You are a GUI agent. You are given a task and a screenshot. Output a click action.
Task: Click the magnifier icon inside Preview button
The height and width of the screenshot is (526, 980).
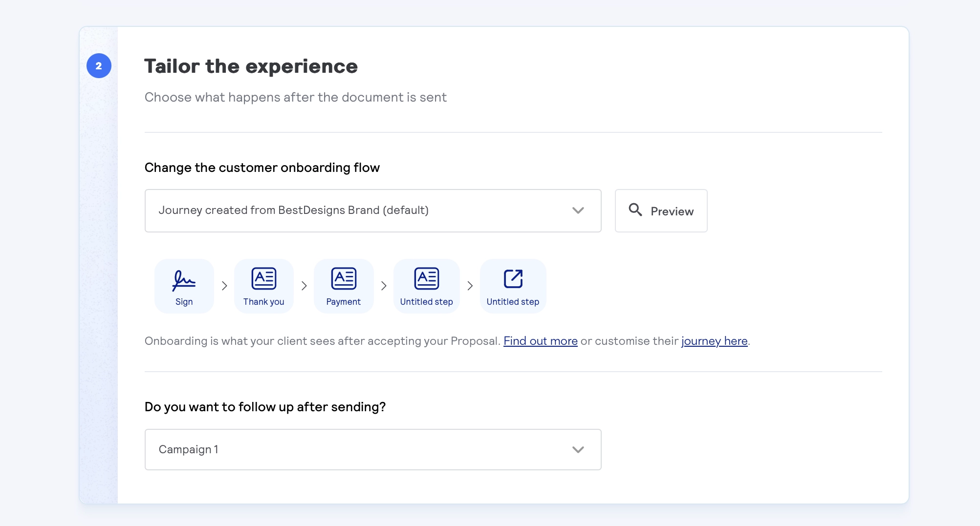tap(635, 210)
